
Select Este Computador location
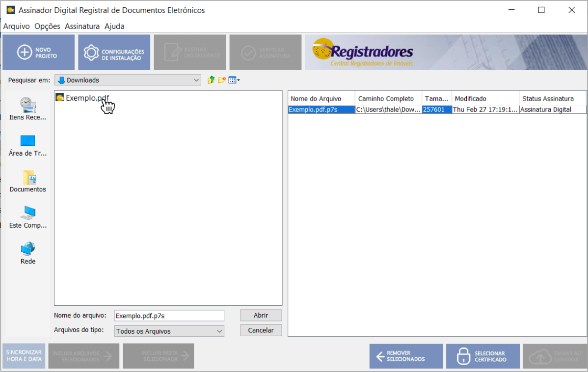coord(28,217)
